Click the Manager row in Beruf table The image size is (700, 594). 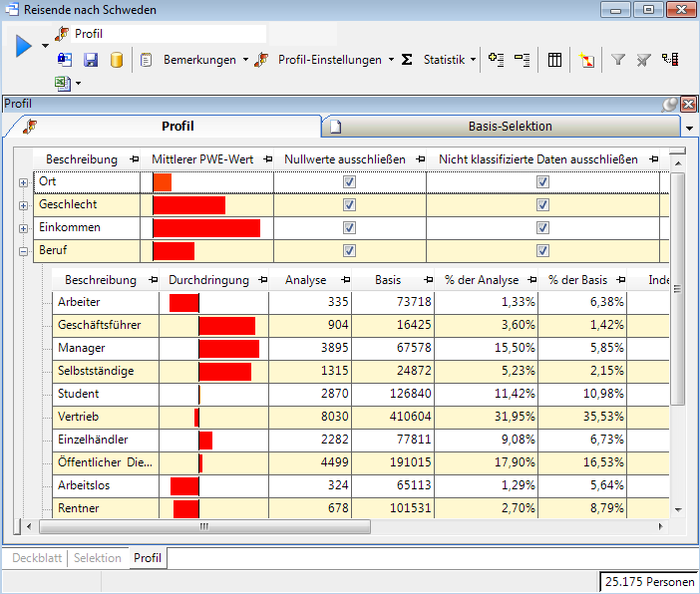[82, 348]
